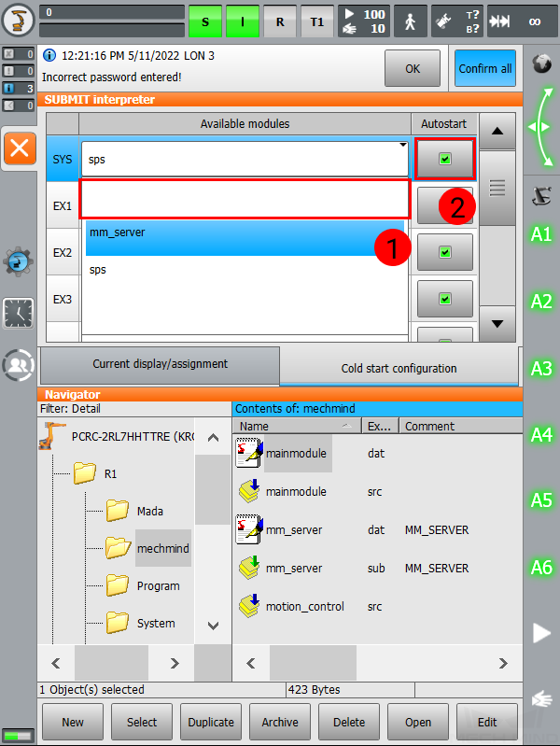Open the SYS module sps dropdown
This screenshot has width=560, height=746.
pyautogui.click(x=245, y=159)
